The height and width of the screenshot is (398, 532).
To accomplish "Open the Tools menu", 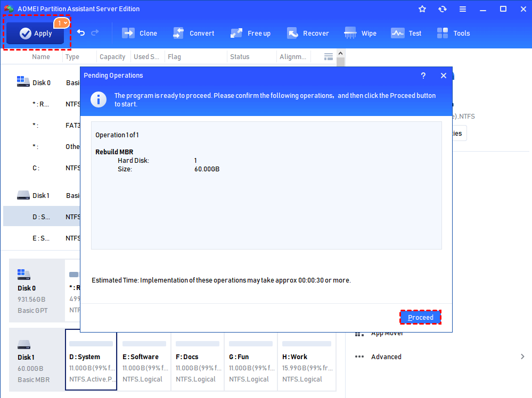I will click(453, 33).
